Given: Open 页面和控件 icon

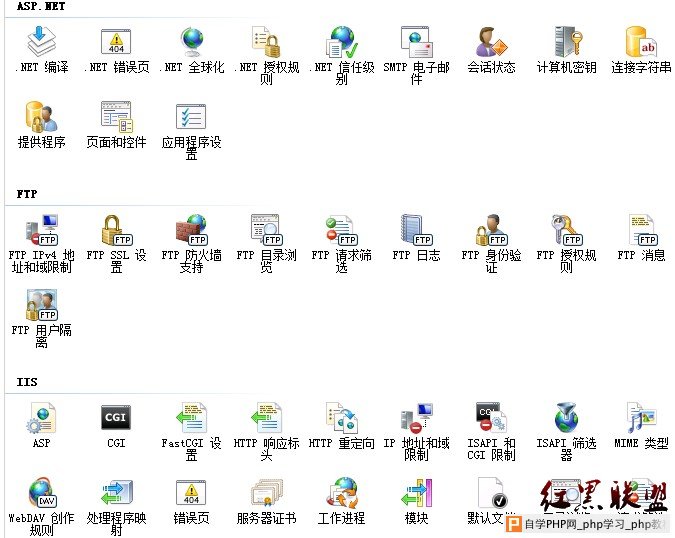Looking at the screenshot, I should [116, 116].
